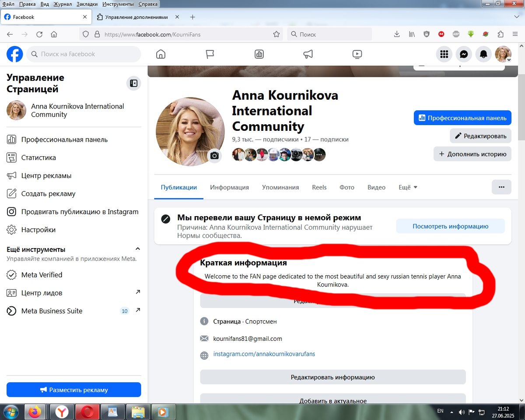Screen dimensions: 525x420
Task: Select Создать рекламу in the sidebar
Action: coord(73,193)
